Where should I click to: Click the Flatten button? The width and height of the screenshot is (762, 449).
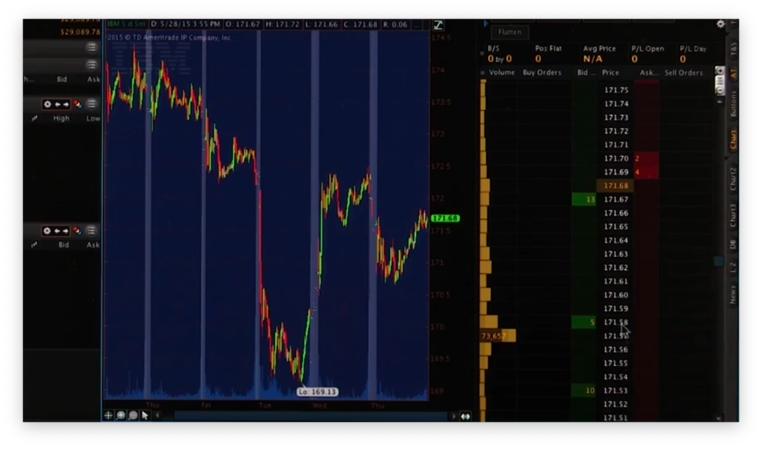click(509, 32)
